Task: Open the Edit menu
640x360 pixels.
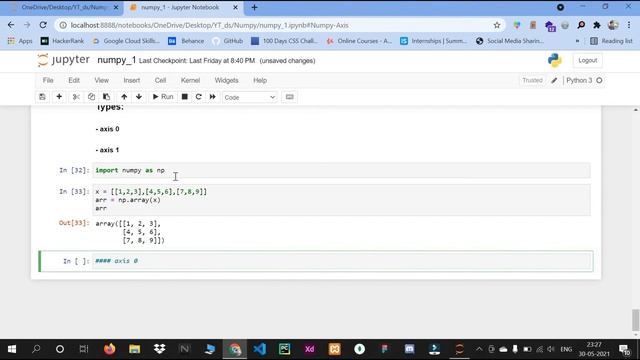Action: coord(74,80)
